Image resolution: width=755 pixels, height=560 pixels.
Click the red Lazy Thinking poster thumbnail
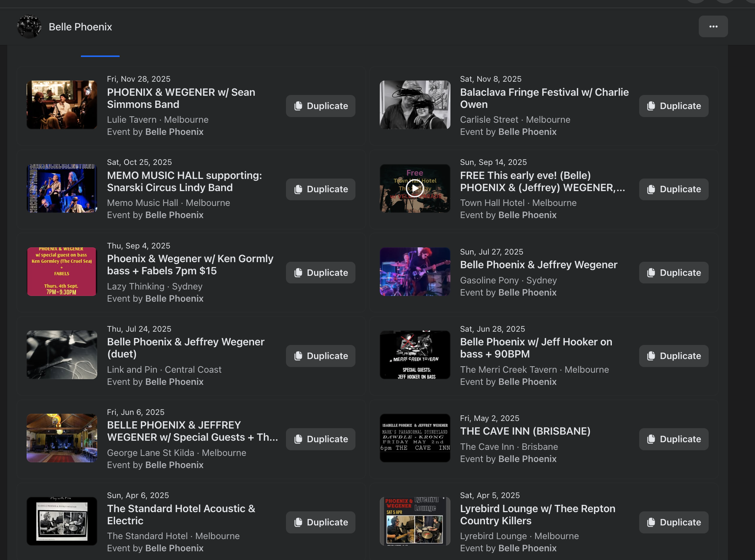click(x=62, y=272)
